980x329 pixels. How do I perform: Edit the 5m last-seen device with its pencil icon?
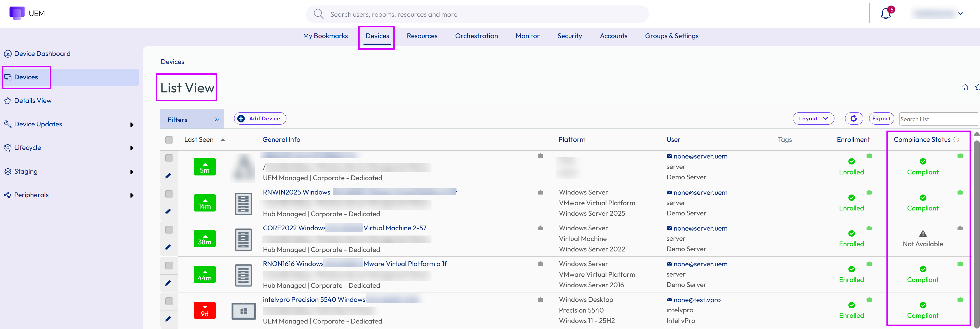coord(168,176)
